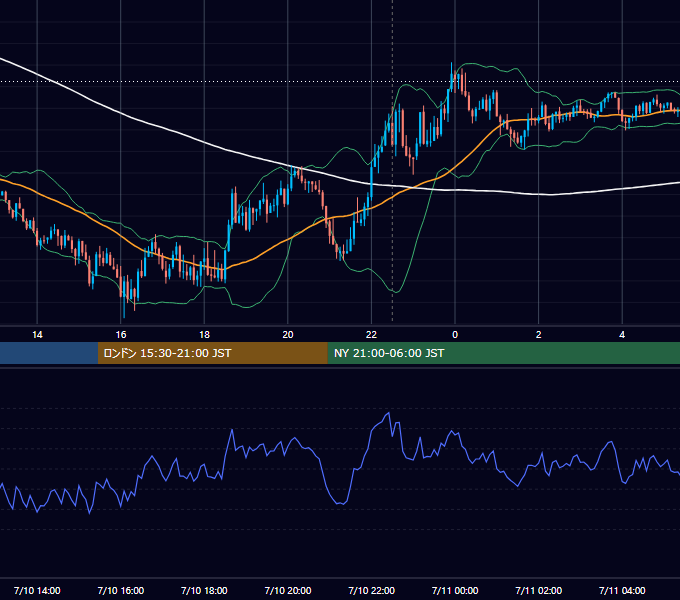The width and height of the screenshot is (680, 600).
Task: Click the hour label 18 on time axis
Action: point(204,335)
